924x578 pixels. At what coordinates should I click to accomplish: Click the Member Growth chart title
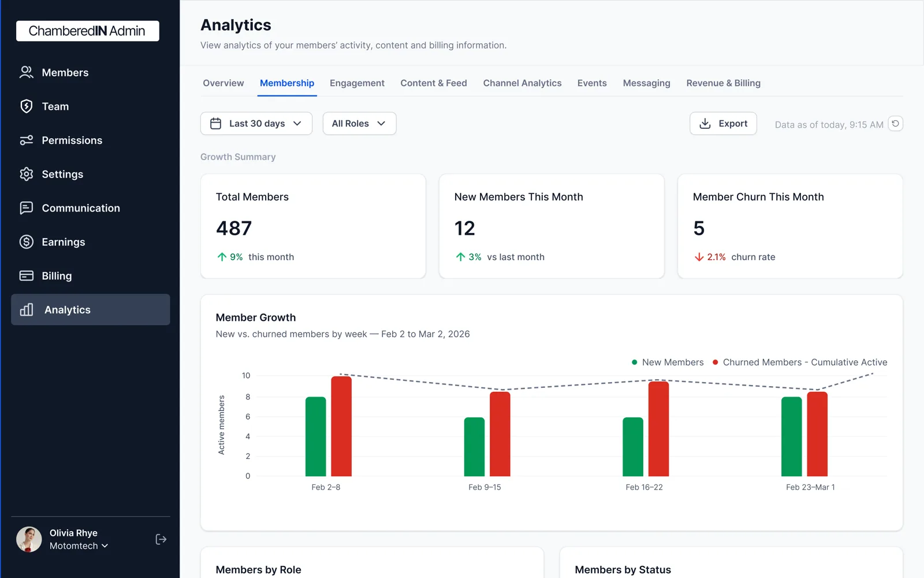(x=256, y=317)
